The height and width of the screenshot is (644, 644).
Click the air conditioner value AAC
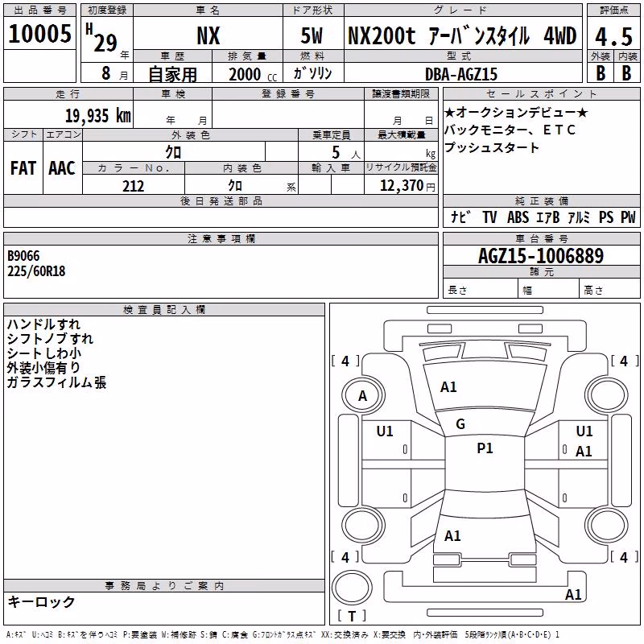point(62,168)
